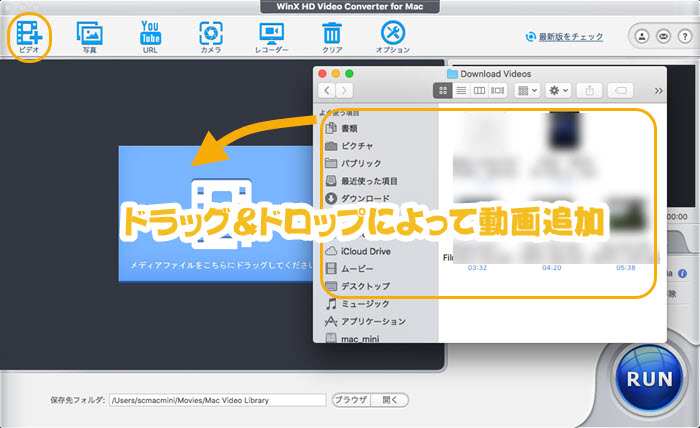Viewport: 700px width, 428px height.
Task: Click Finder share button
Action: point(590,91)
